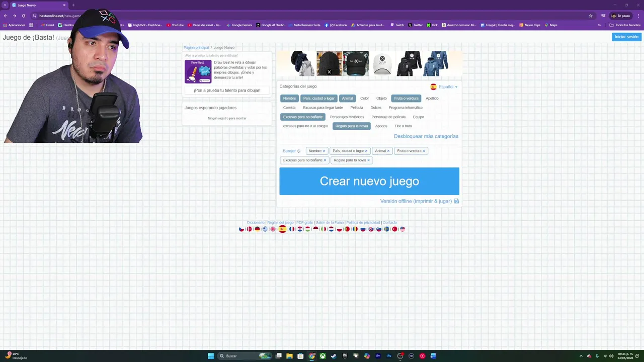Open a new browser tab
Viewport: 644px width, 362px height.
tap(73, 5)
